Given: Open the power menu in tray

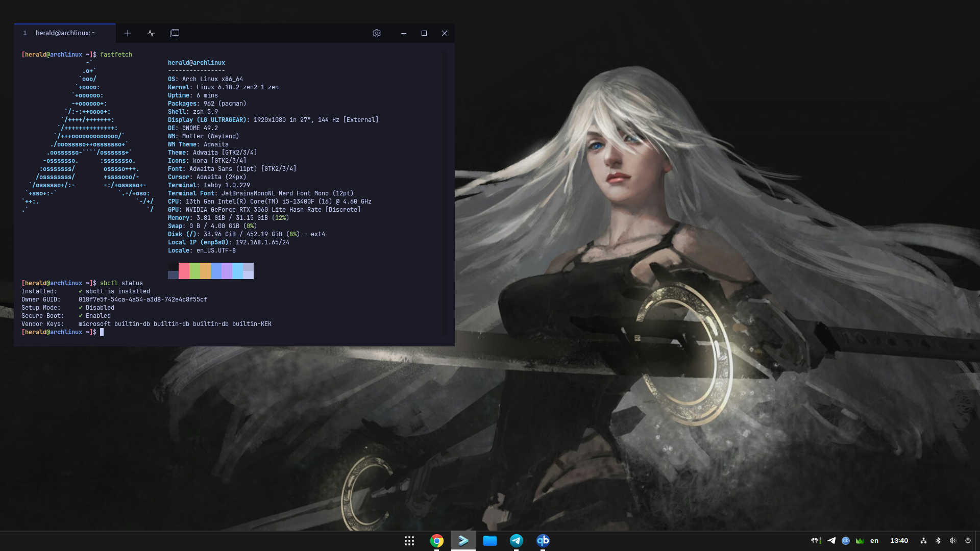Looking at the screenshot, I should (x=968, y=541).
